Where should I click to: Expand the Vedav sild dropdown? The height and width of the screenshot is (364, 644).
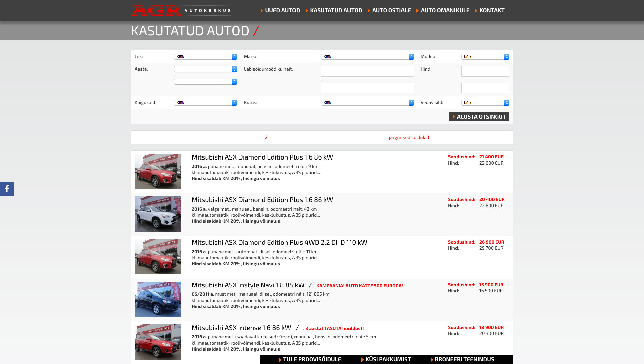[485, 103]
